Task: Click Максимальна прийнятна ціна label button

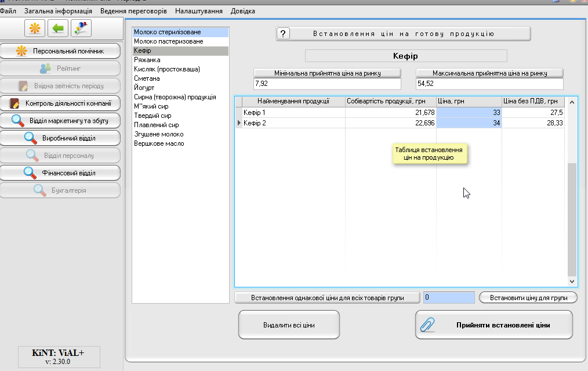Action: coord(489,73)
